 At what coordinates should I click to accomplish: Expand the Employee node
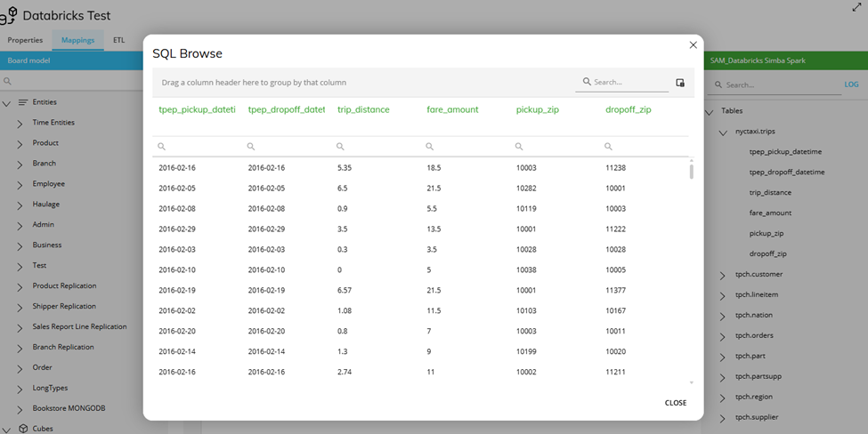20,185
